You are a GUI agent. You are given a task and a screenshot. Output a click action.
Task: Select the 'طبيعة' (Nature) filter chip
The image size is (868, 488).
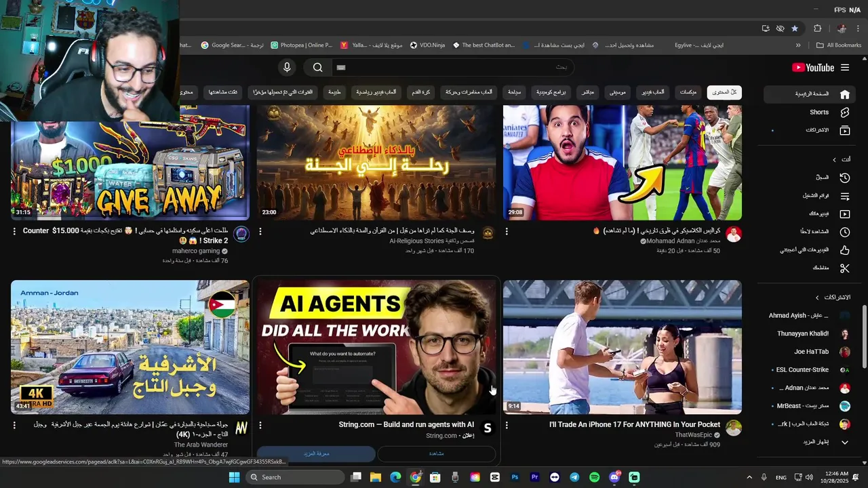click(x=335, y=92)
